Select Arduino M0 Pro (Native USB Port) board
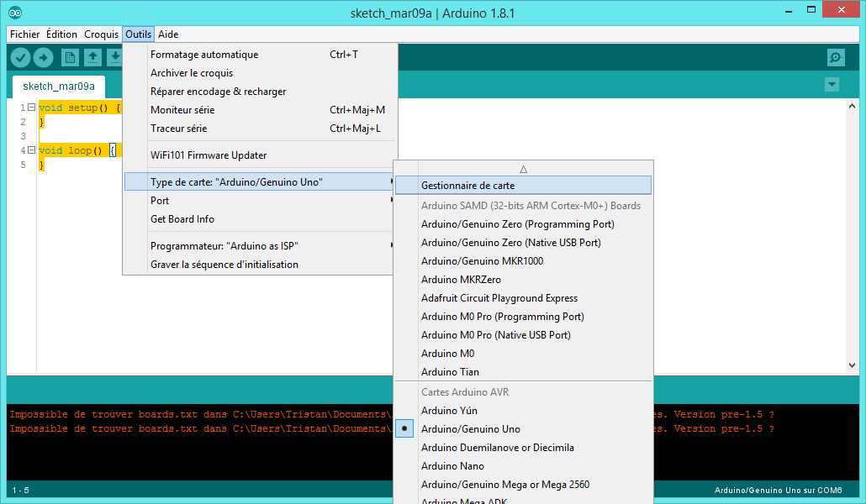Viewport: 866px width, 504px height. tap(523, 334)
